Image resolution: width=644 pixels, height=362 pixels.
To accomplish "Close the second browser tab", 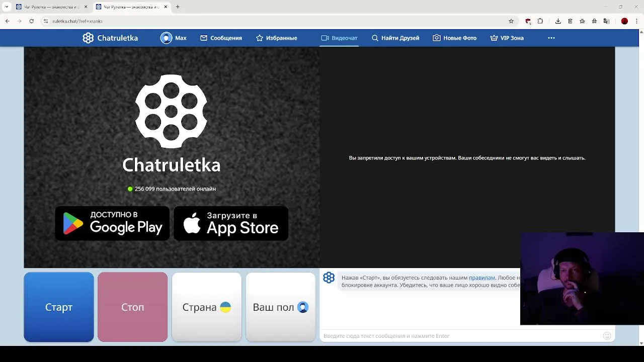I will click(166, 7).
